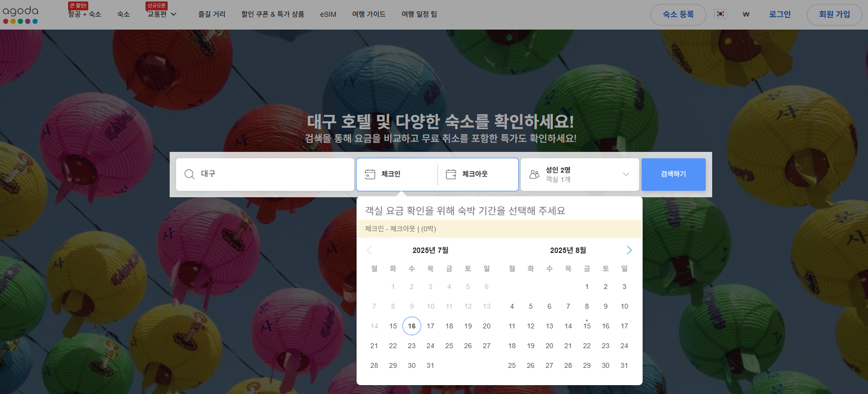Open the 항공 + 숙소 menu
Screen dimensions: 868x394
(x=84, y=14)
